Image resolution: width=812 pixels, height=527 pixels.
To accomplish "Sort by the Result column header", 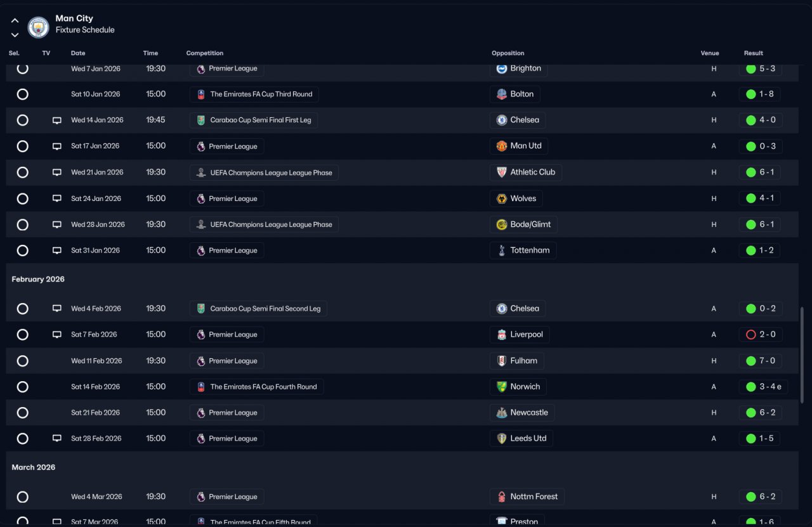I will [x=754, y=53].
